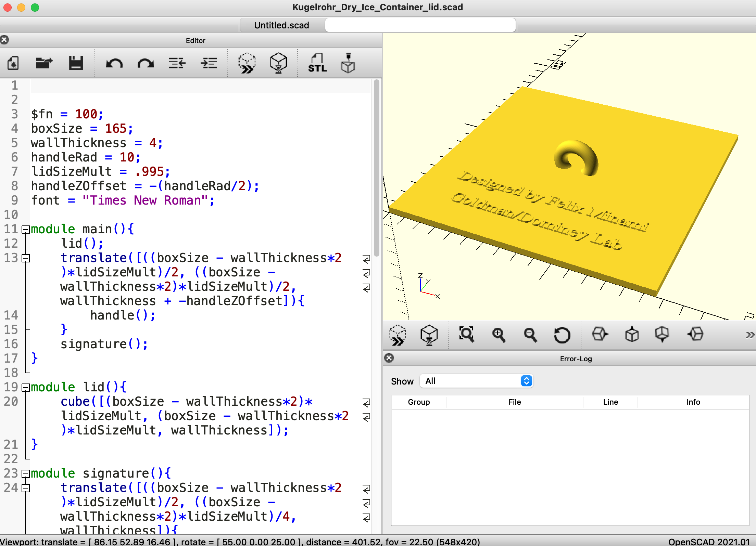This screenshot has height=546, width=756.
Task: Click the Indent icon in editor toolbar
Action: (x=209, y=63)
